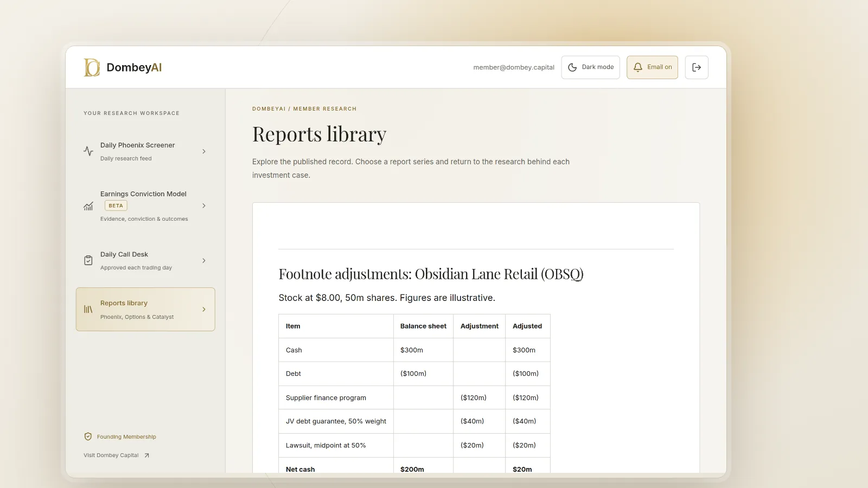This screenshot has width=868, height=488.
Task: Click the Reports library books icon
Action: 88,309
